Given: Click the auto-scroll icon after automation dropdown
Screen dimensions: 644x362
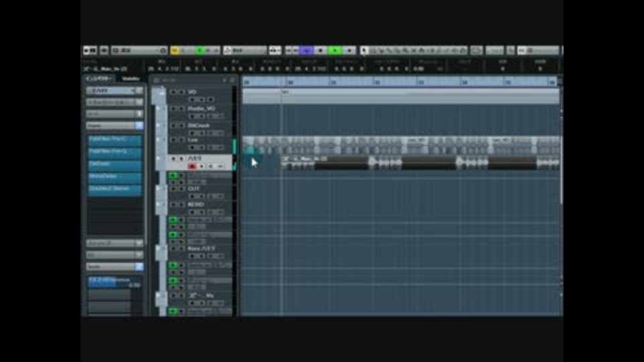Looking at the screenshot, I should [x=275, y=50].
